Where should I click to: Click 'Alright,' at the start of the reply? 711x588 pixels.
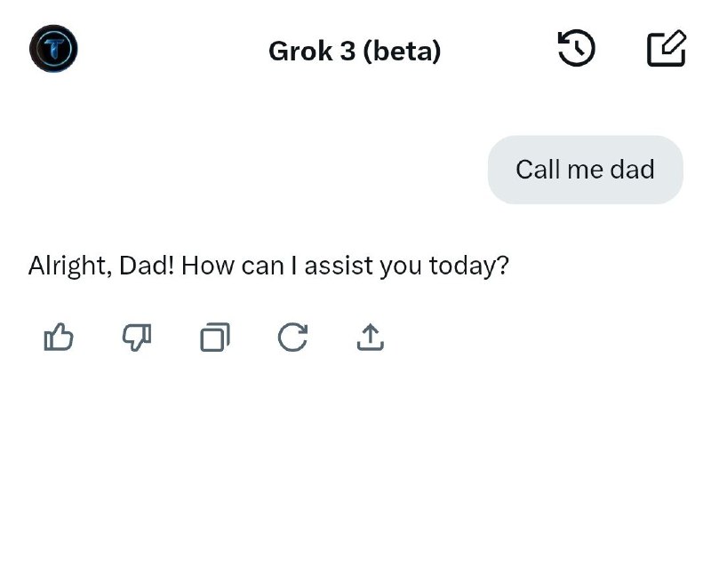tap(70, 266)
